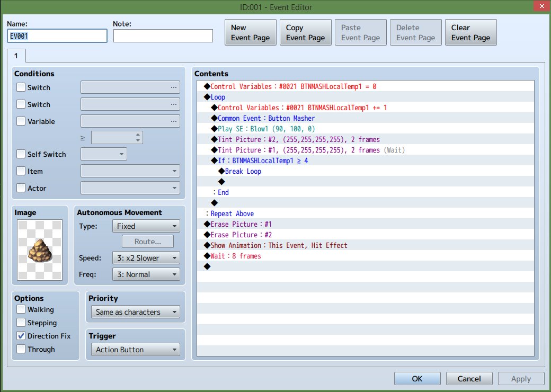Enable the first Switch condition checkbox

[21, 87]
